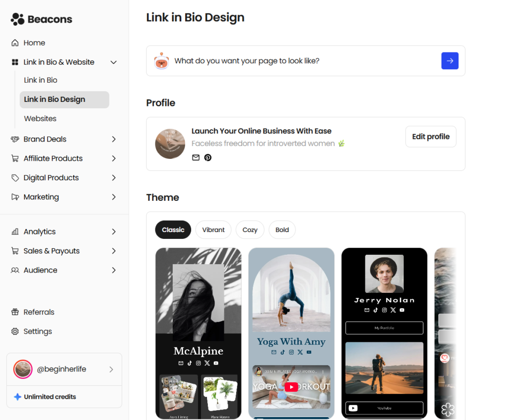
Task: Go to Link in Bio page
Action: pyautogui.click(x=41, y=80)
